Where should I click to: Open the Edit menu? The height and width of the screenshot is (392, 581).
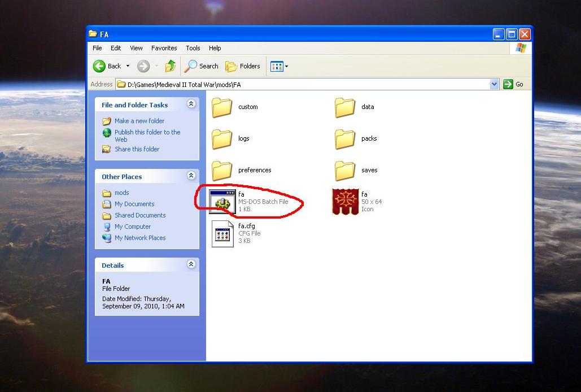116,48
